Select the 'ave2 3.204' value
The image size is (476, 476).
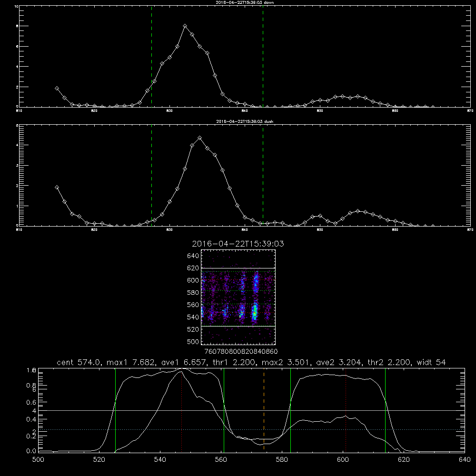coord(339,362)
